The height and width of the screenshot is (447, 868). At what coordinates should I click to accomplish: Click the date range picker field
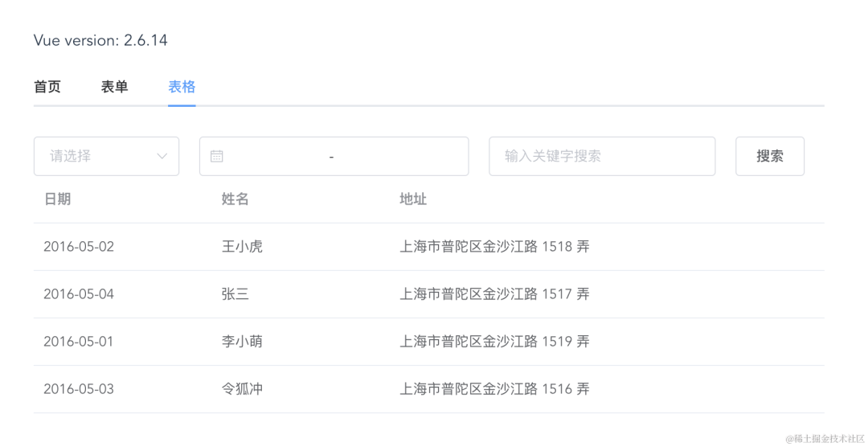pos(334,156)
